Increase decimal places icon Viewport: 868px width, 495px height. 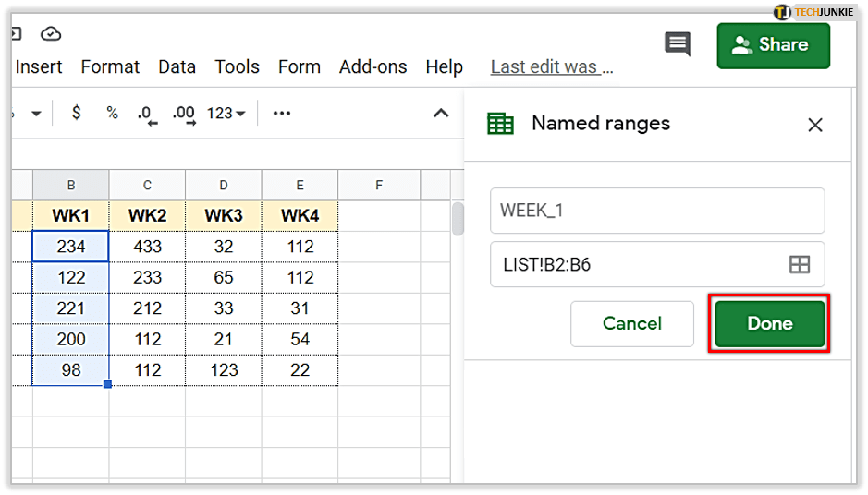tap(184, 114)
